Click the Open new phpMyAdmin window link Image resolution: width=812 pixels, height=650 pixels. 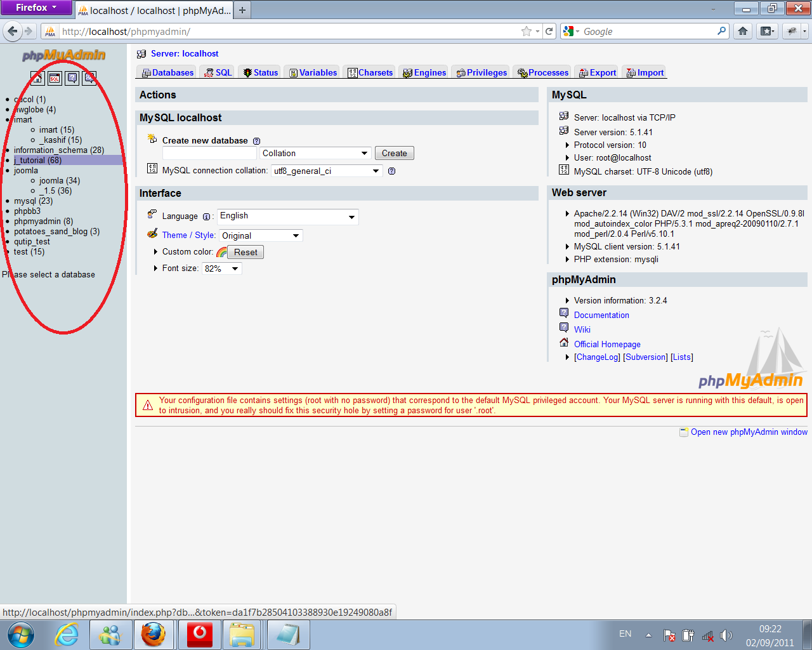point(749,432)
